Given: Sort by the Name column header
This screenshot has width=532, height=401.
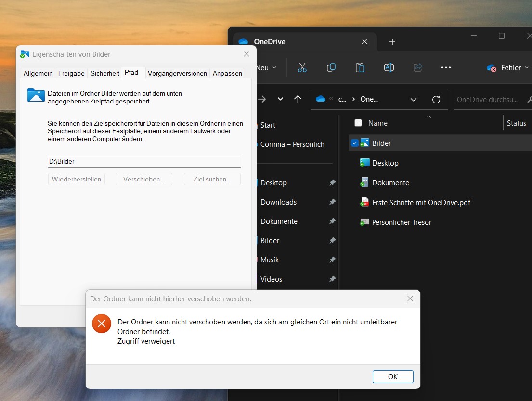Looking at the screenshot, I should click(377, 123).
